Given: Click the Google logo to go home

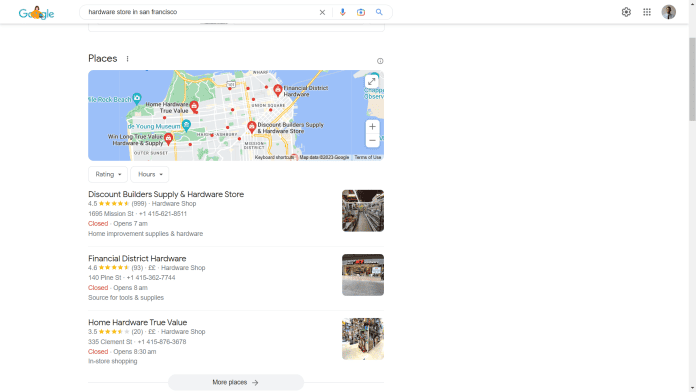Looking at the screenshot, I should point(36,13).
